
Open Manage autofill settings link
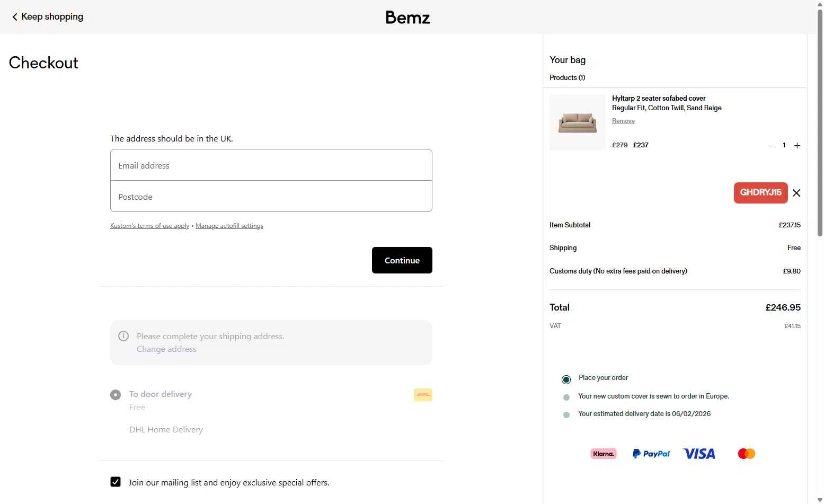229,226
